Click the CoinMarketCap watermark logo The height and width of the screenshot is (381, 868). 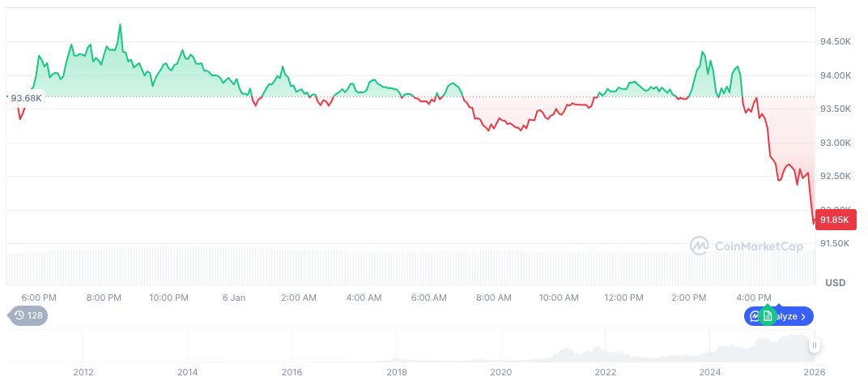pyautogui.click(x=700, y=245)
